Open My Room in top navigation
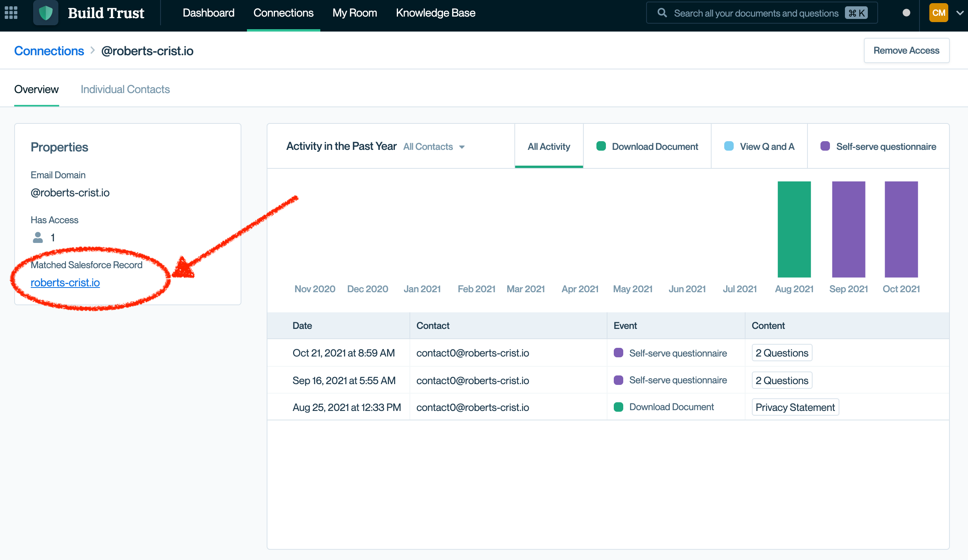This screenshot has width=968, height=560. 355,13
